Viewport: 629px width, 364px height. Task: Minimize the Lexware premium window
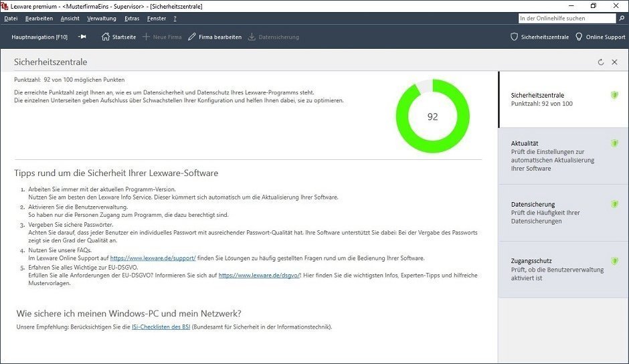571,5
